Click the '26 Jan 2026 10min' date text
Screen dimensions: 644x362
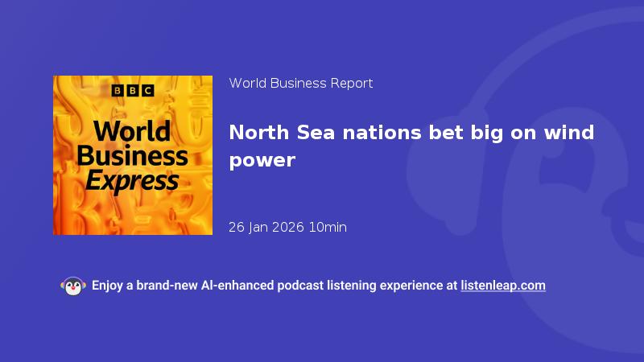point(287,227)
